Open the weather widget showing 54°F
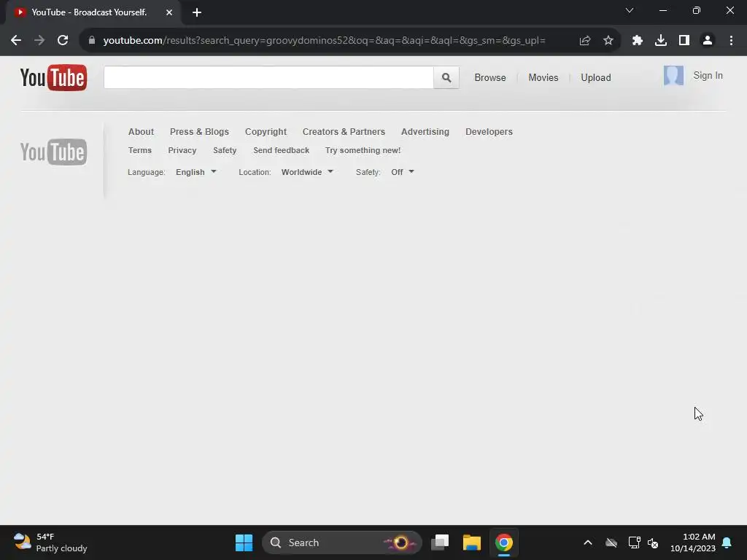The width and height of the screenshot is (747, 560). (x=50, y=542)
